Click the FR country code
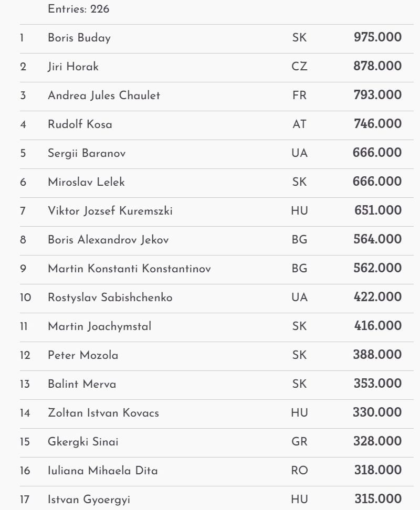Viewport: 420px width, 510px height. (x=299, y=95)
